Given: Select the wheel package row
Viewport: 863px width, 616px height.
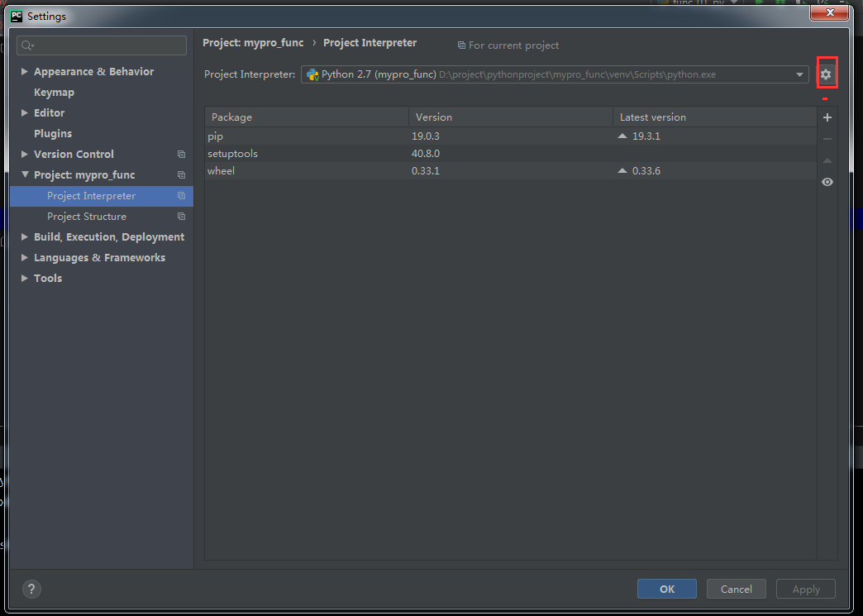Looking at the screenshot, I should click(511, 170).
